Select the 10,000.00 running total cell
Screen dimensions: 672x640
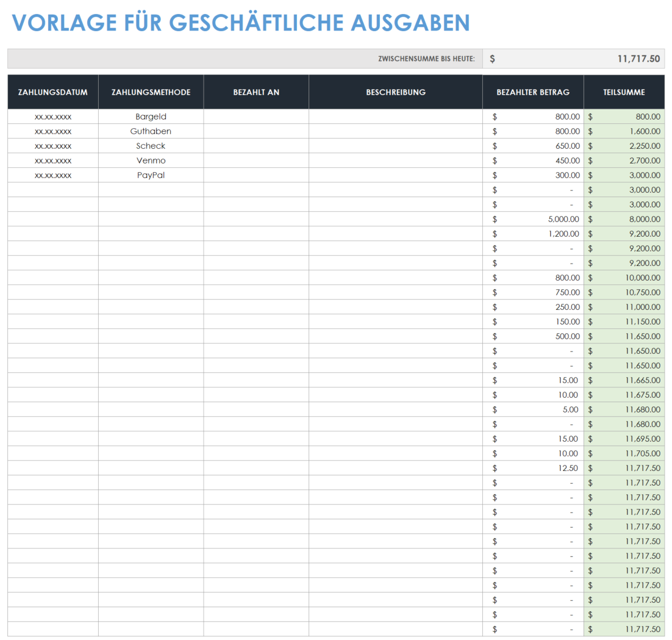coord(624,278)
